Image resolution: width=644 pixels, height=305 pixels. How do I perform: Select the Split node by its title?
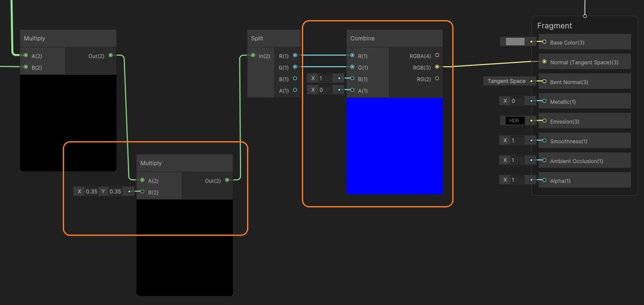(x=257, y=38)
